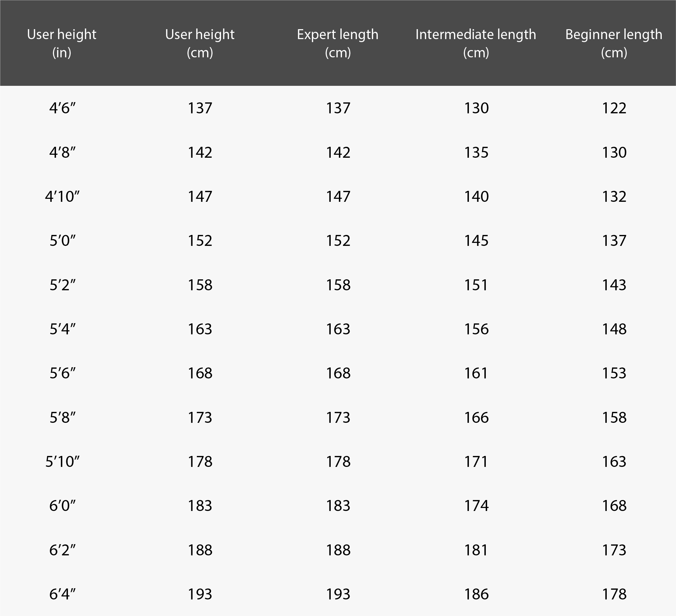Image resolution: width=676 pixels, height=616 pixels.
Task: Click the "User height (in)" column header
Action: (x=62, y=43)
